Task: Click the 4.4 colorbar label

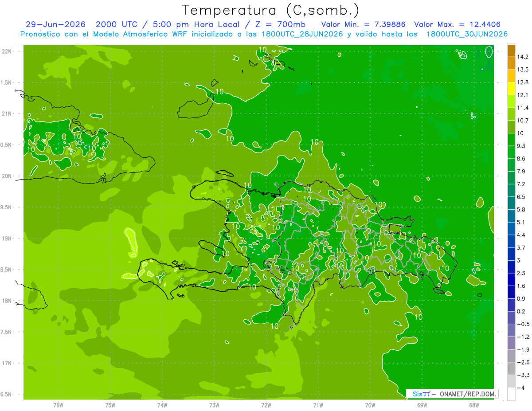Action: click(521, 235)
